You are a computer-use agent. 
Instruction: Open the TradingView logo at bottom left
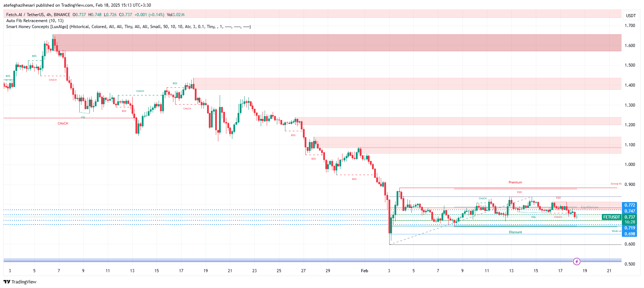pos(20,282)
